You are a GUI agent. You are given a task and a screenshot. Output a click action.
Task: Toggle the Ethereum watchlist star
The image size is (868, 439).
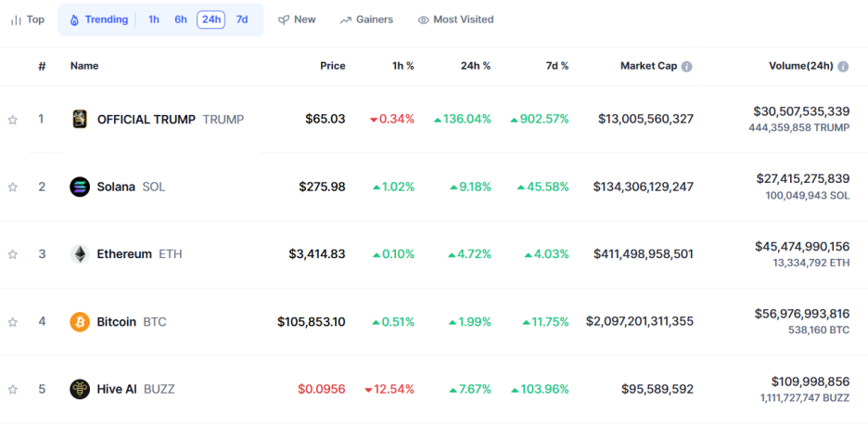coord(13,254)
